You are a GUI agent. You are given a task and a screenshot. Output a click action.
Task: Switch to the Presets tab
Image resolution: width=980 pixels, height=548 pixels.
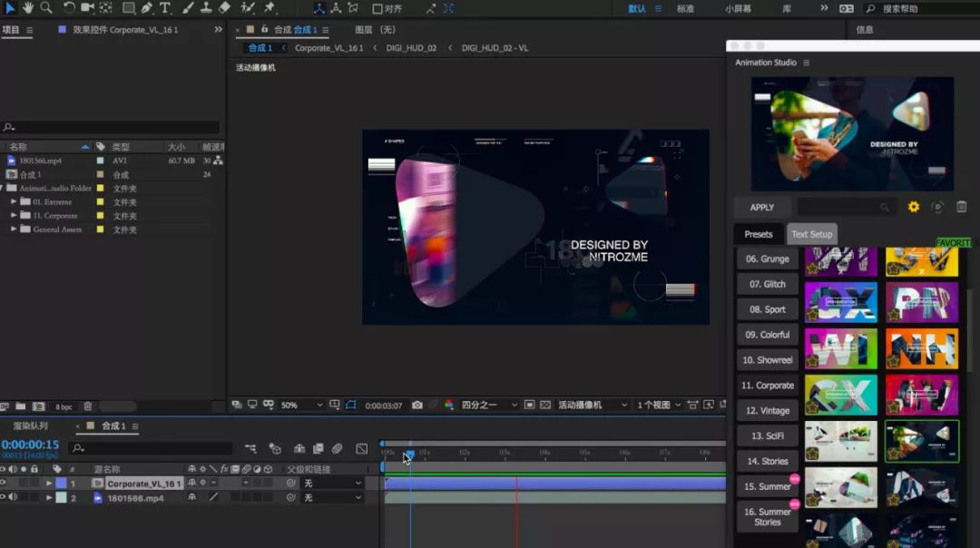point(758,234)
